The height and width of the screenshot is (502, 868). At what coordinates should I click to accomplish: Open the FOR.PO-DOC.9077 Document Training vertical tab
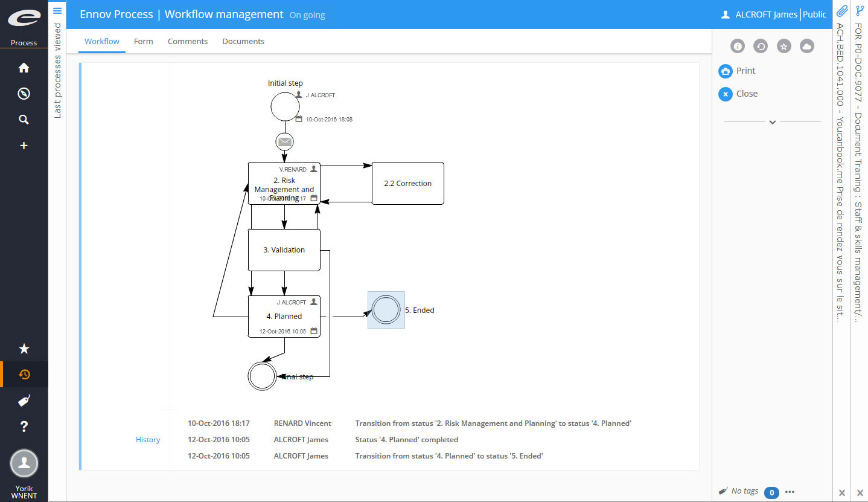[x=858, y=172]
